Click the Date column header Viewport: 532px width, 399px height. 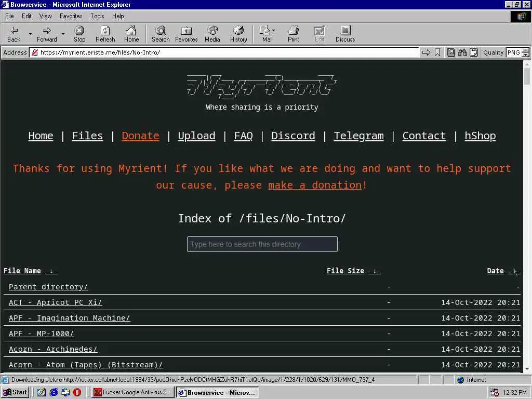coord(495,271)
